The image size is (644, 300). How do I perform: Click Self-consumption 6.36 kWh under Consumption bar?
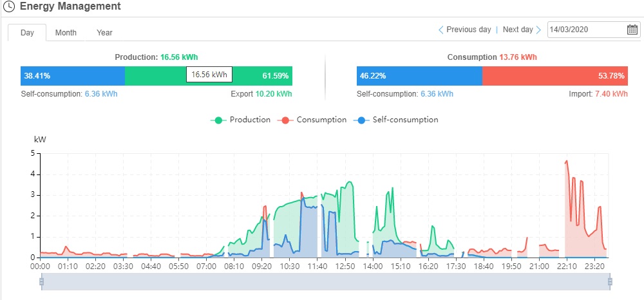point(405,94)
